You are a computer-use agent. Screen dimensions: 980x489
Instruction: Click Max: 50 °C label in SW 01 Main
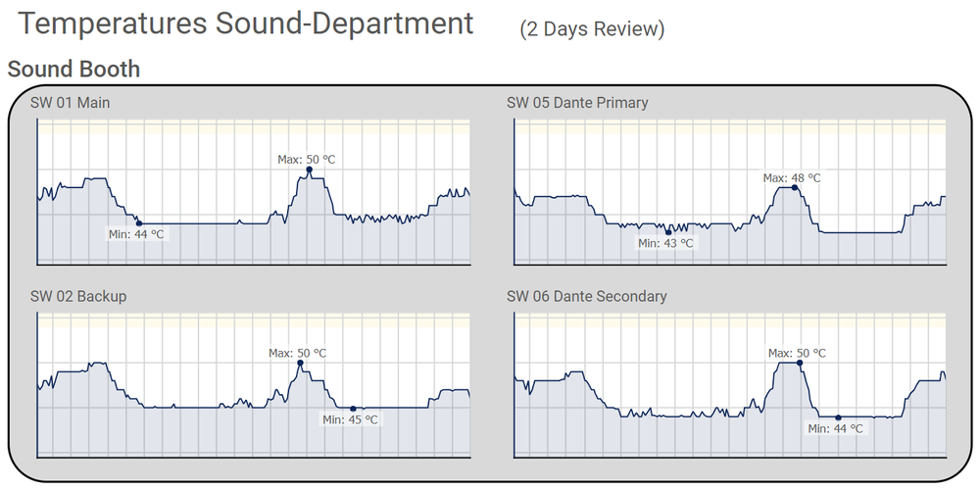(x=306, y=160)
